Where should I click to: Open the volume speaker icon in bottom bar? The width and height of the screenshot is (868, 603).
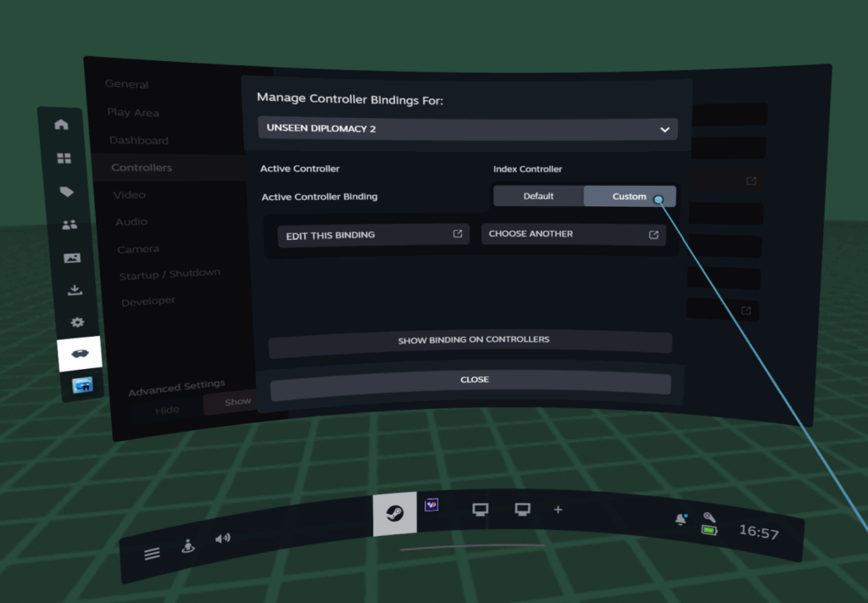pyautogui.click(x=222, y=539)
